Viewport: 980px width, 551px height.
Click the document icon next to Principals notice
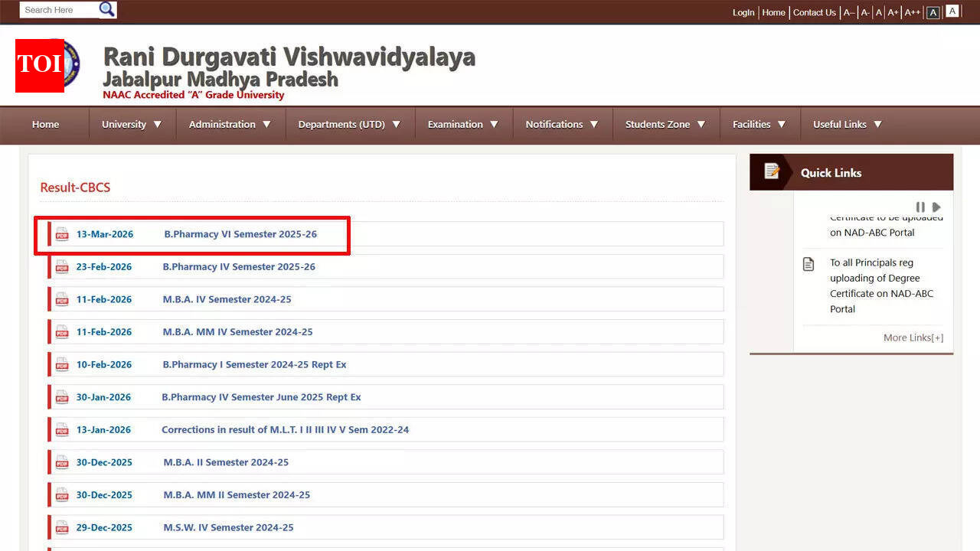click(809, 263)
